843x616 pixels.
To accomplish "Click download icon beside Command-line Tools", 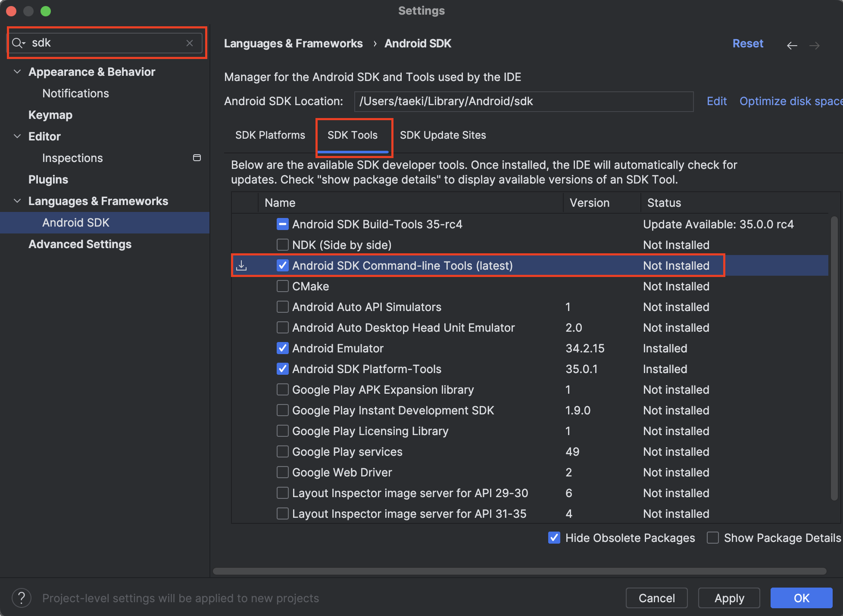I will click(241, 265).
